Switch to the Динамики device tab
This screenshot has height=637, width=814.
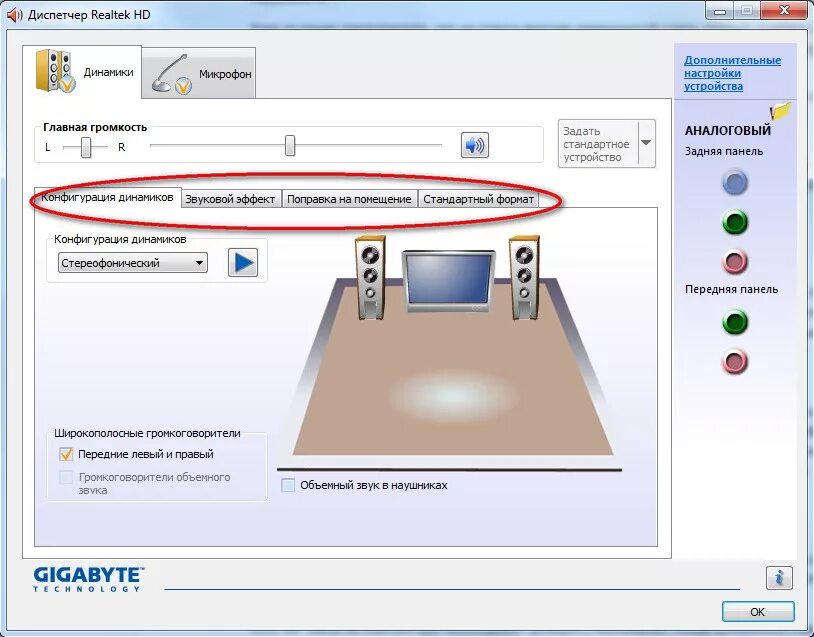click(82, 71)
